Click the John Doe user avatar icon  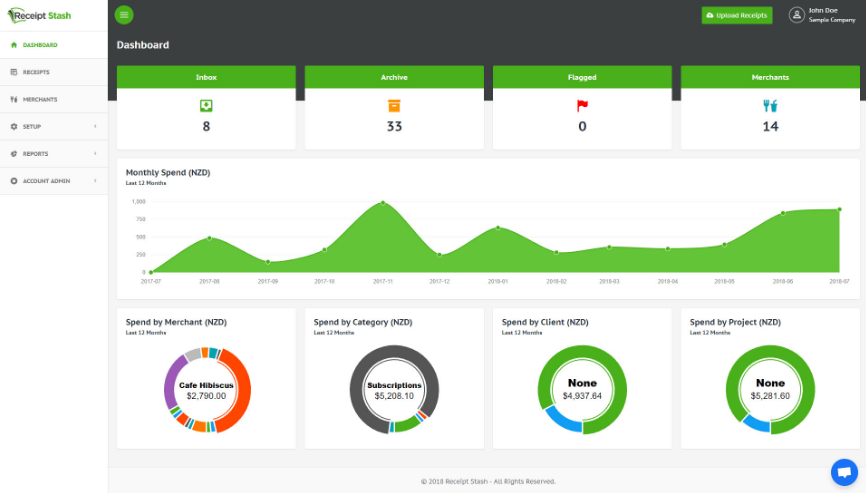coord(796,15)
